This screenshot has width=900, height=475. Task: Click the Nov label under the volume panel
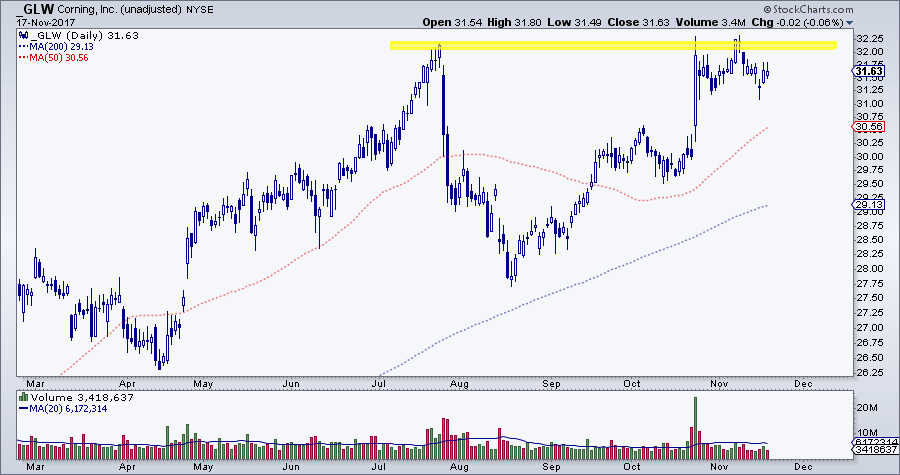(x=717, y=464)
